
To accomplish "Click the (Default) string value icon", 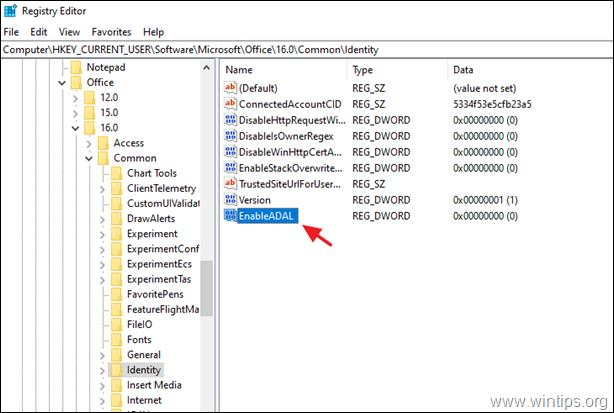I will pyautogui.click(x=230, y=88).
